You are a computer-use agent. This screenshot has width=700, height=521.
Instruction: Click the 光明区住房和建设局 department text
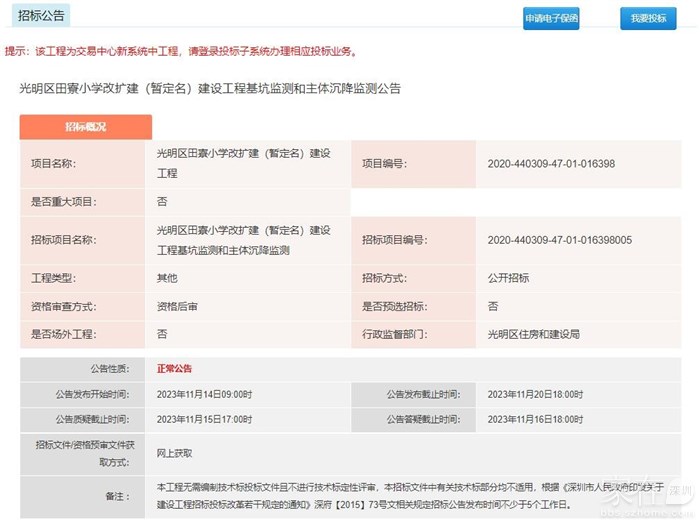pyautogui.click(x=533, y=334)
